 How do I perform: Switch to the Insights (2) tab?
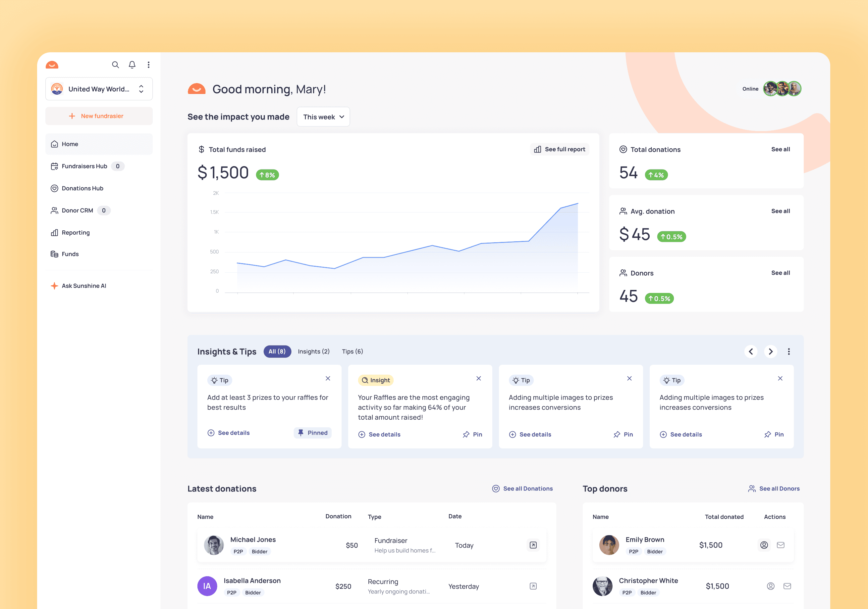(313, 351)
